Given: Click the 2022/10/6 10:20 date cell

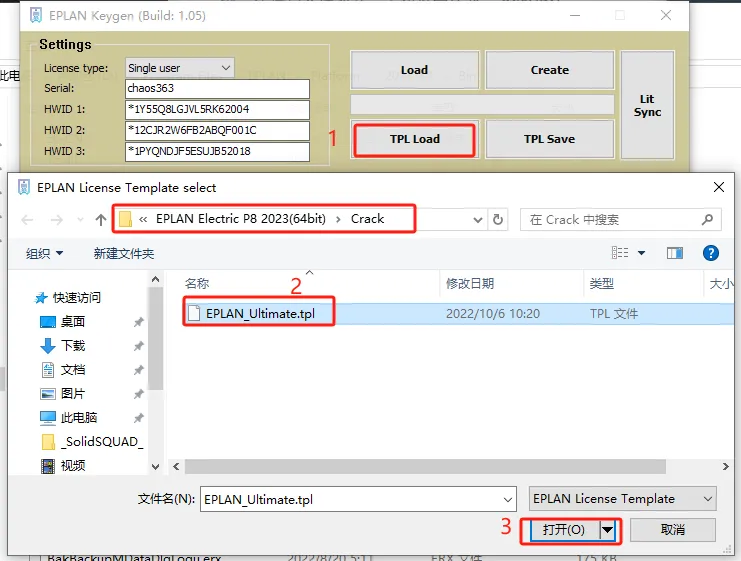Looking at the screenshot, I should pyautogui.click(x=493, y=314).
